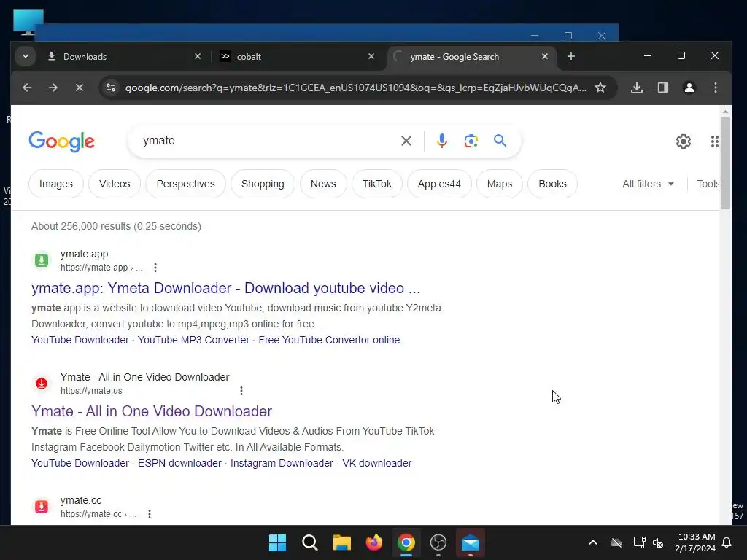Screen dimensions: 747x560
Task: Open Chrome downloads toolbar icon
Action: point(636,87)
